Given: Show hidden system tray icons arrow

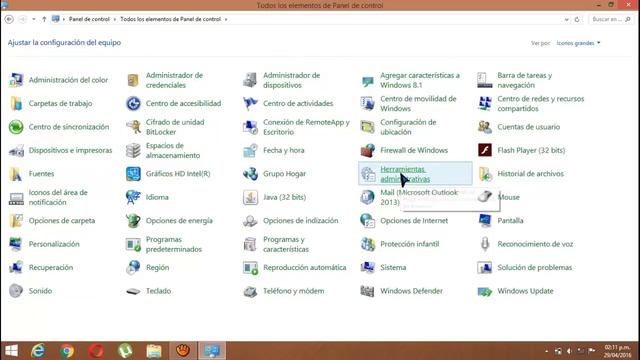Looking at the screenshot, I should pyautogui.click(x=547, y=351).
